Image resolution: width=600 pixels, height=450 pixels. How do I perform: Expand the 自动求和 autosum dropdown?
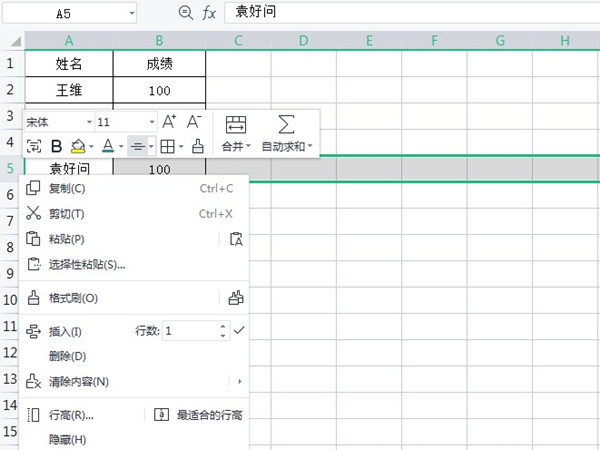click(287, 146)
